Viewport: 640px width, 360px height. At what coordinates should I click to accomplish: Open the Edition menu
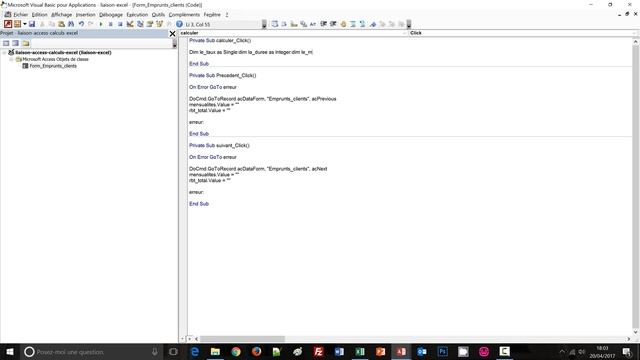point(40,15)
